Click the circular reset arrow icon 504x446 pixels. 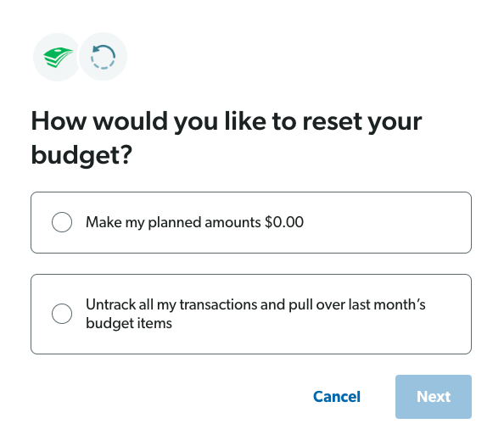(103, 57)
